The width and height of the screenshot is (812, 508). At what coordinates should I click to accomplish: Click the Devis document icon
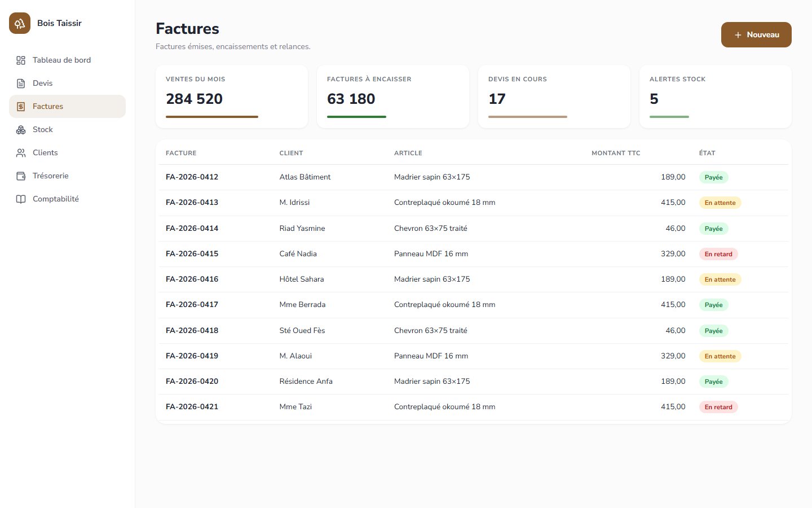[x=21, y=84]
